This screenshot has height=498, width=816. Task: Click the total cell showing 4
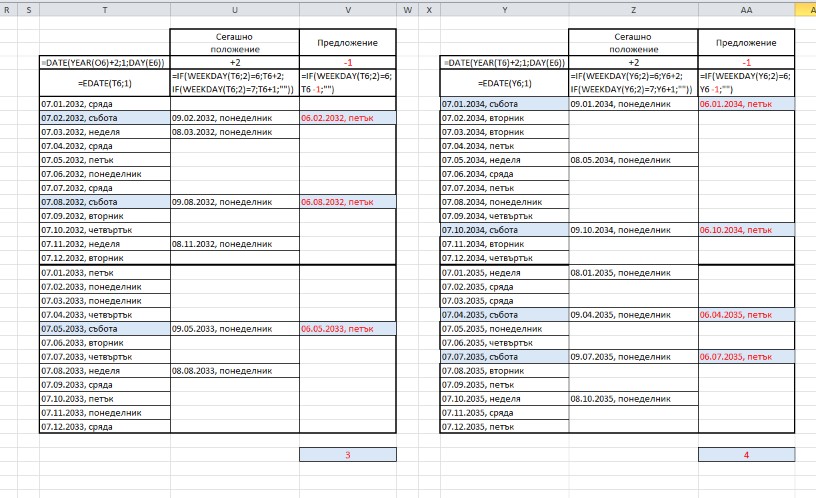[x=746, y=455]
